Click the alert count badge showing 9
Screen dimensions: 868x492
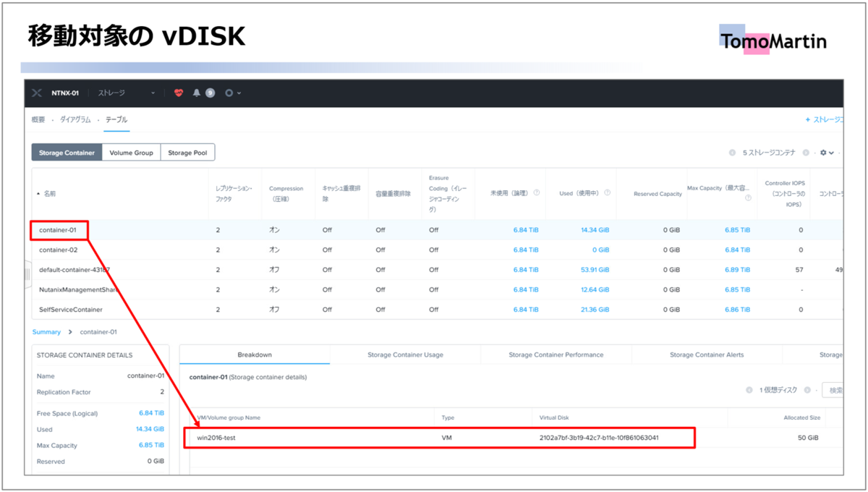[210, 93]
